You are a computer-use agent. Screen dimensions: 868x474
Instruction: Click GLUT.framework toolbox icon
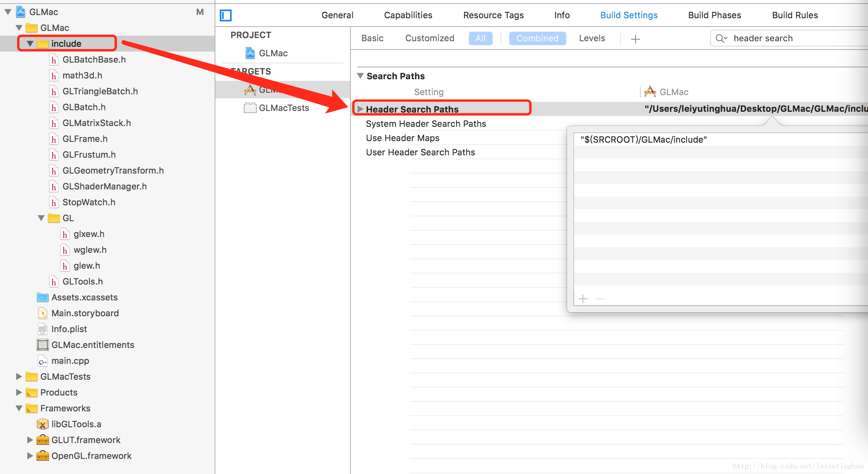(x=42, y=440)
